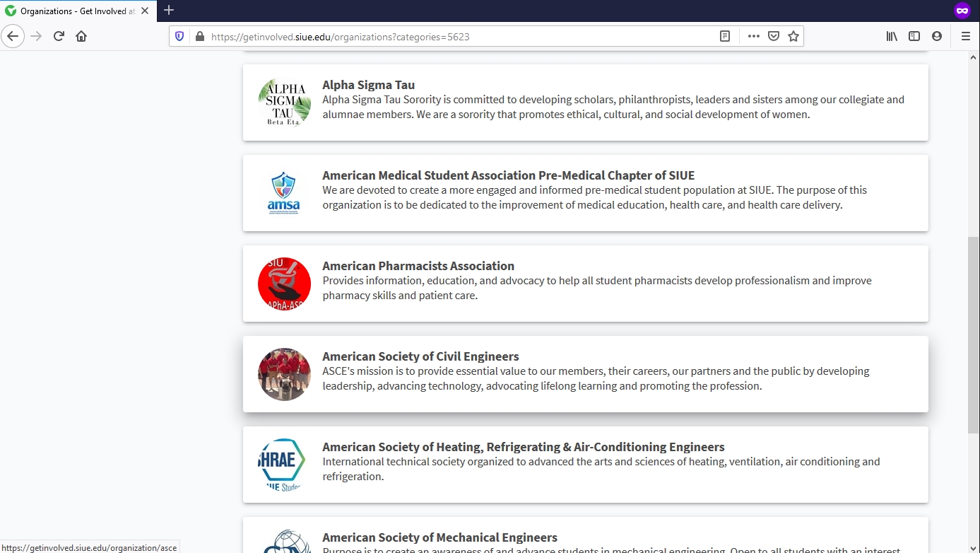Open the Firefox hamburger application menu

965,36
